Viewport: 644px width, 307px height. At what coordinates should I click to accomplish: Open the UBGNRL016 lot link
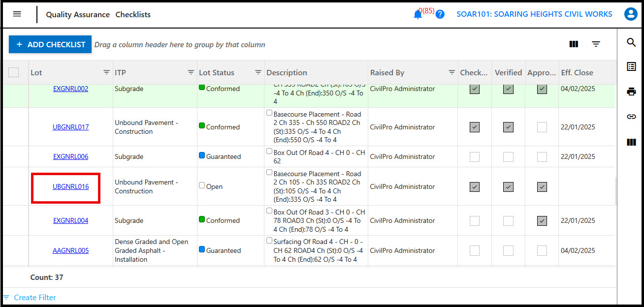click(71, 187)
